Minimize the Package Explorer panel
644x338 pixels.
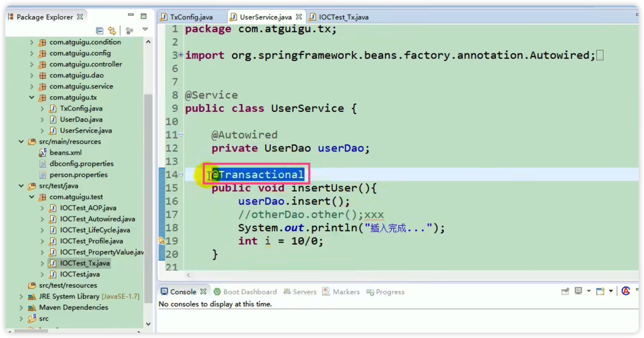[x=131, y=15]
